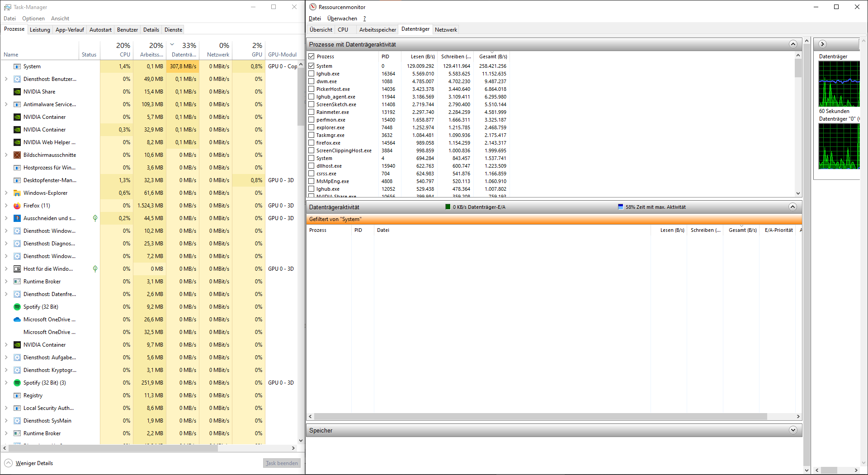Uncheck the System process checkbox in Ressourcenmonitor

pyautogui.click(x=311, y=66)
